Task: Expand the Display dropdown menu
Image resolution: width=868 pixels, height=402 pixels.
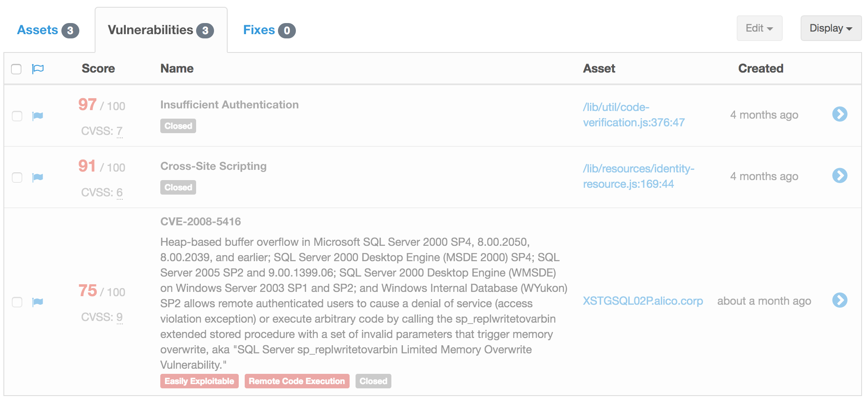Action: click(830, 28)
